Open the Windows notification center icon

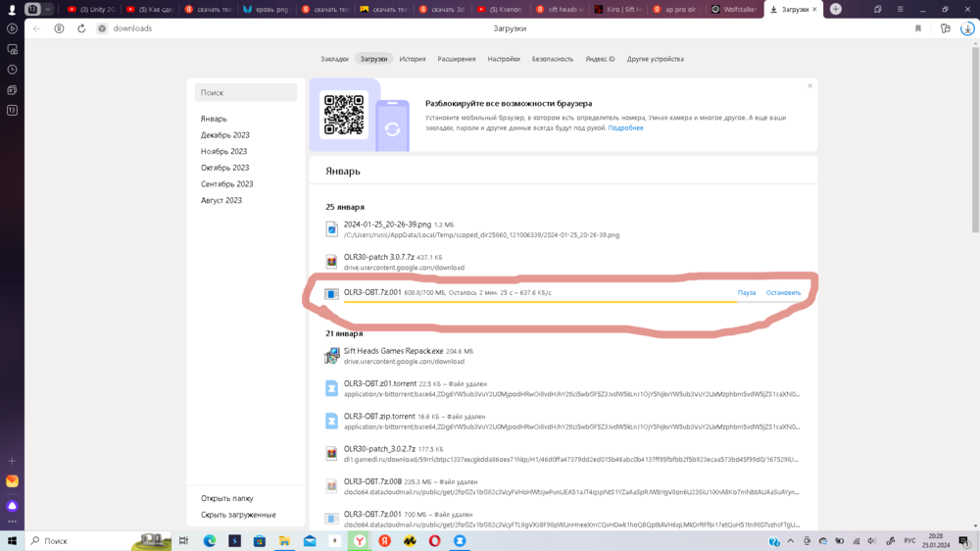[x=964, y=541]
